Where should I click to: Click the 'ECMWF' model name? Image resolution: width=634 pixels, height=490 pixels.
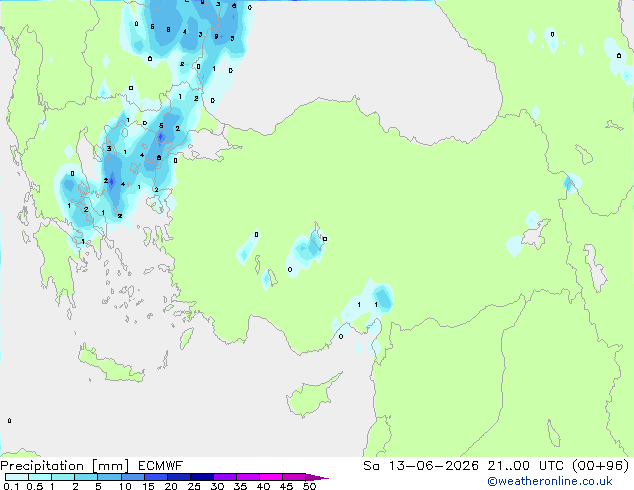coord(161,466)
